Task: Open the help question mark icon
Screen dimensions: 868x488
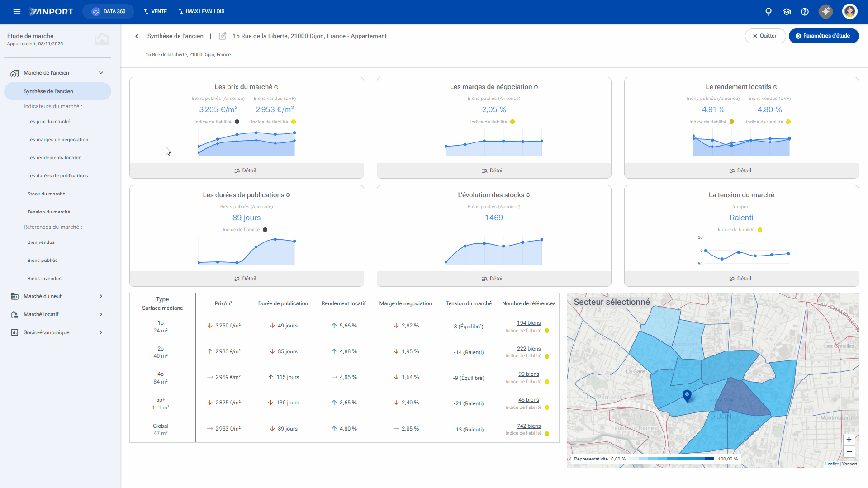Action: [x=805, y=12]
